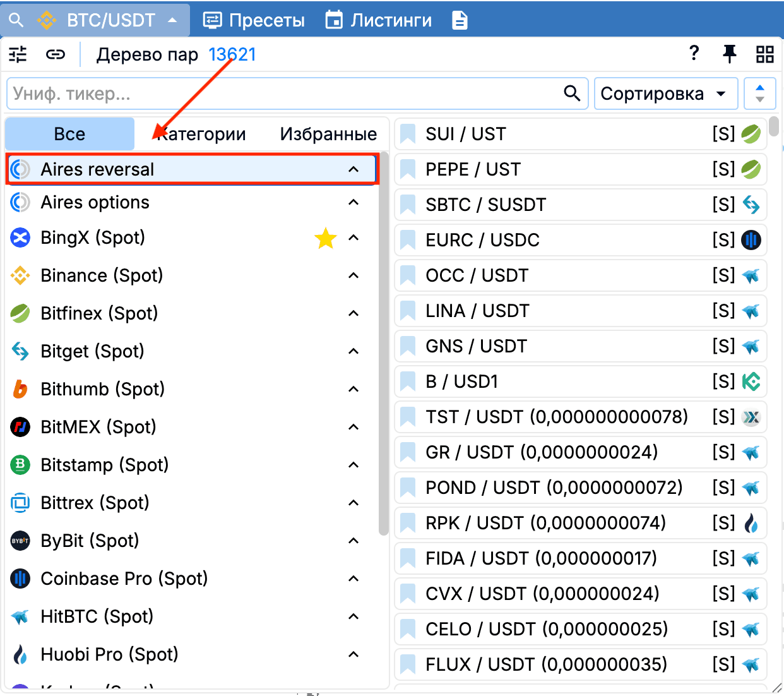This screenshot has width=784, height=696.
Task: Click the Bithumb (Spot) logo icon
Action: (x=20, y=389)
